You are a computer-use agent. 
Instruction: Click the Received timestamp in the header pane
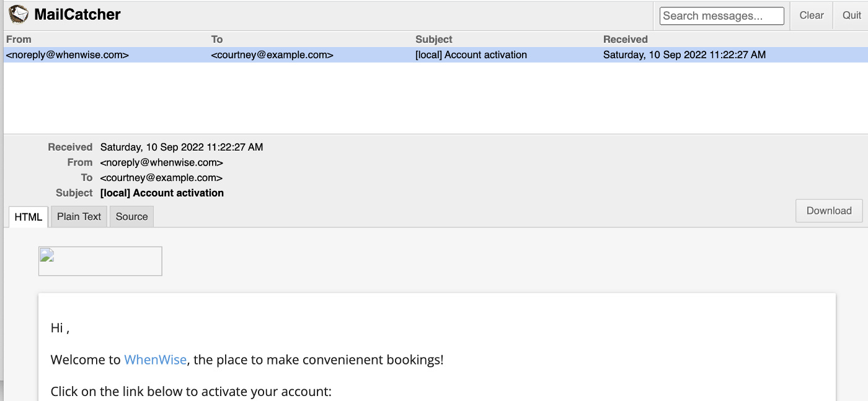click(x=180, y=147)
